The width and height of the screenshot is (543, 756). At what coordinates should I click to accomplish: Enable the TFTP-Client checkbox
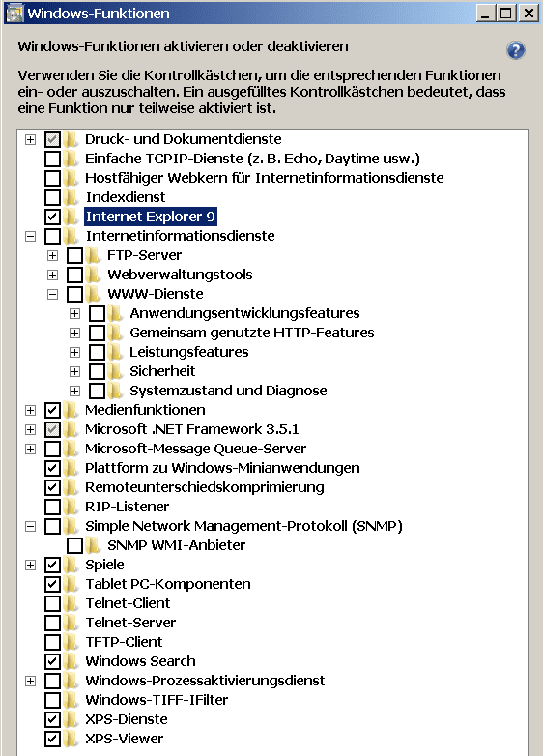pos(52,642)
